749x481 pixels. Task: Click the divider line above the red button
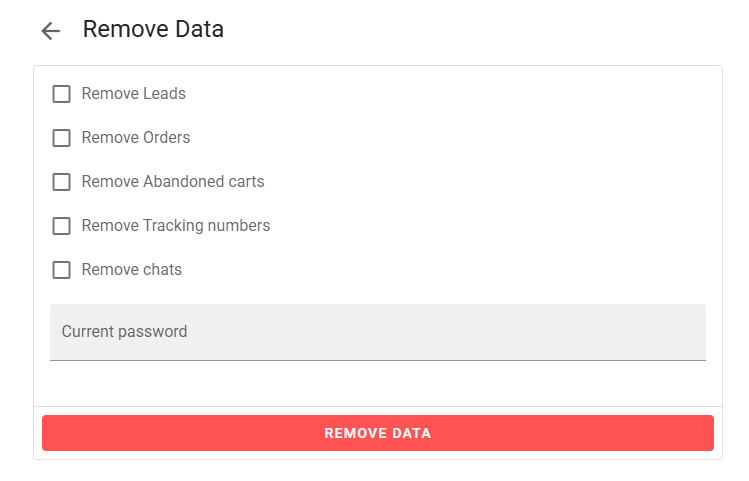(378, 406)
